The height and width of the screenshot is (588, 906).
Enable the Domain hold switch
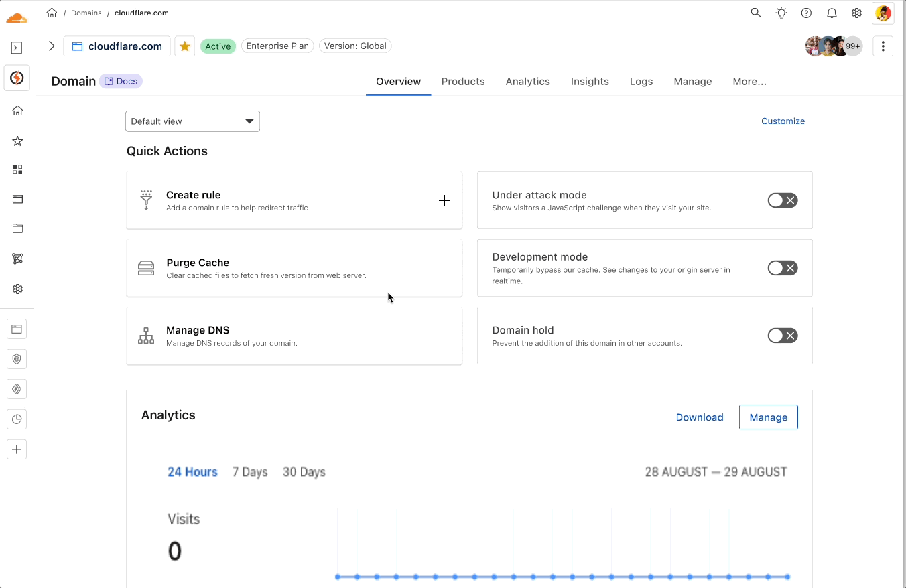point(783,336)
